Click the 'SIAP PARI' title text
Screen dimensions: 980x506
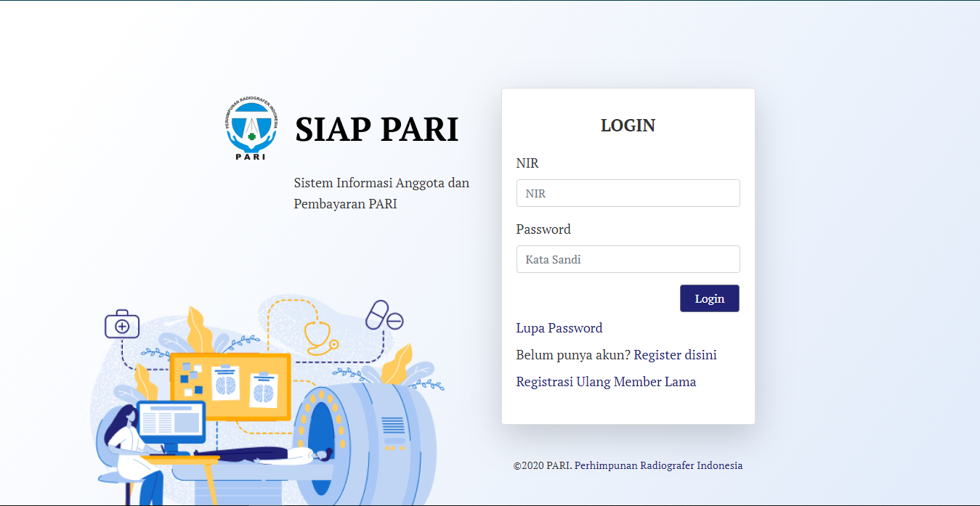coord(377,129)
